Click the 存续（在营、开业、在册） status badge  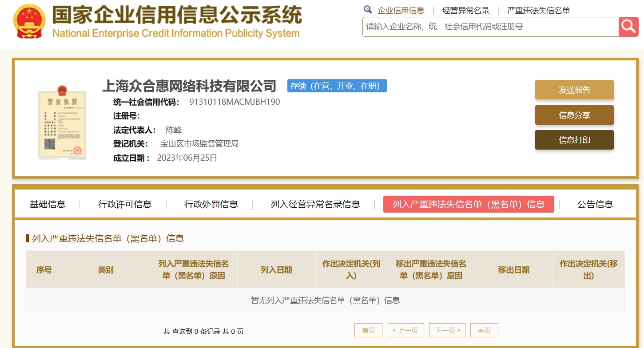[337, 86]
